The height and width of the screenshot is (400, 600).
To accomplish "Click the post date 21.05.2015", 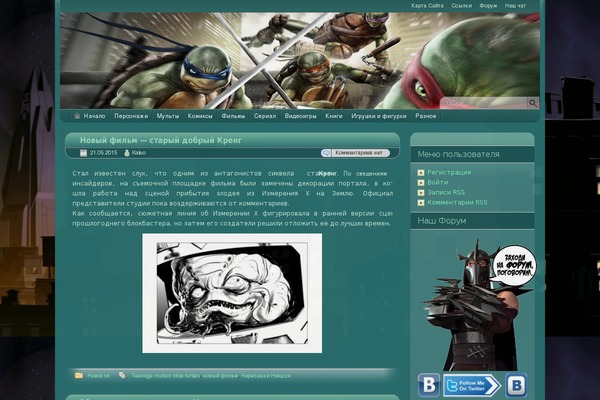I will pos(103,153).
